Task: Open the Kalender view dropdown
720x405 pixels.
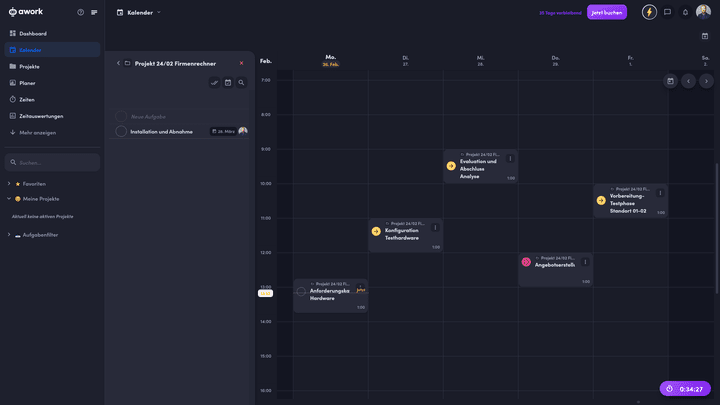Action: [x=139, y=12]
